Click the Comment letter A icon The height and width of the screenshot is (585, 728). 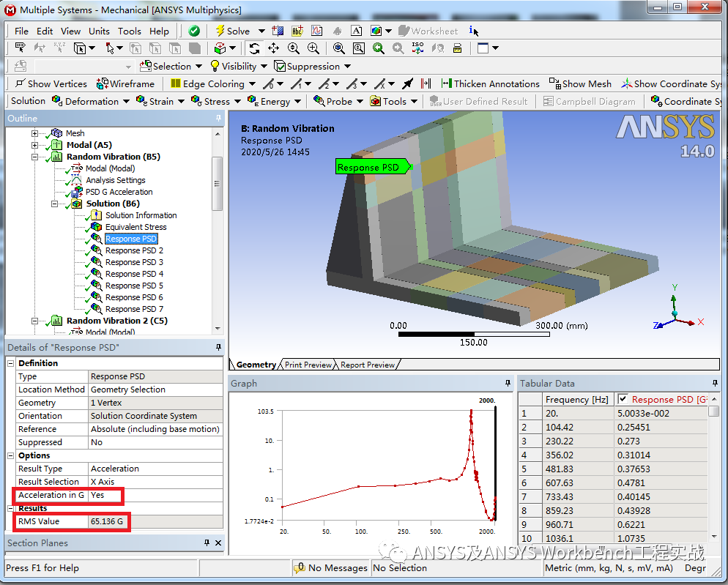point(356,31)
